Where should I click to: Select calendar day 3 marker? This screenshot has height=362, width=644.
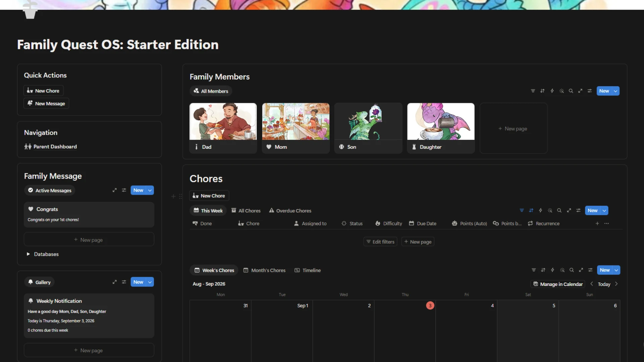point(430,305)
